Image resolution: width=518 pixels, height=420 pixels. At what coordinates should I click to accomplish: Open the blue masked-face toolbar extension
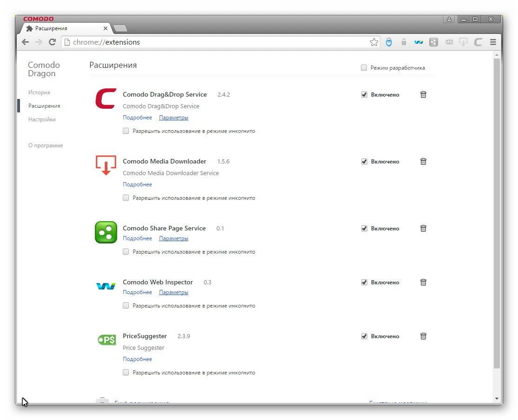click(x=389, y=42)
